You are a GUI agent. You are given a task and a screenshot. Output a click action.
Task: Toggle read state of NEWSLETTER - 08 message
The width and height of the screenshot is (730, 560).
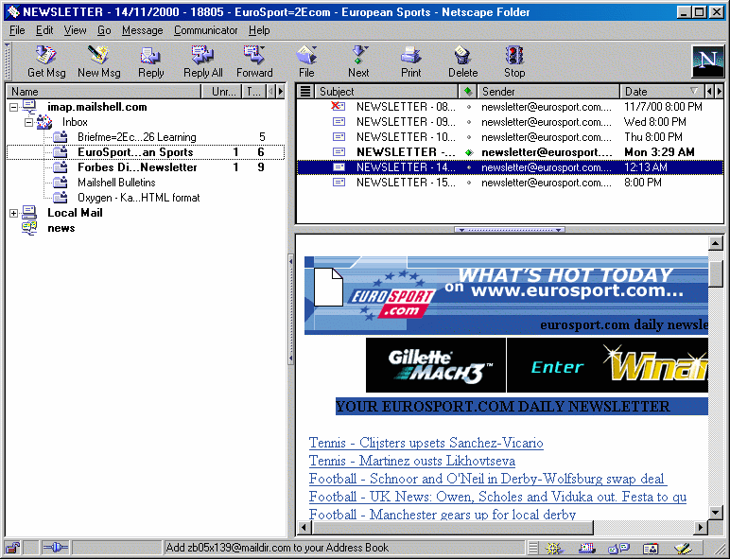click(x=469, y=107)
